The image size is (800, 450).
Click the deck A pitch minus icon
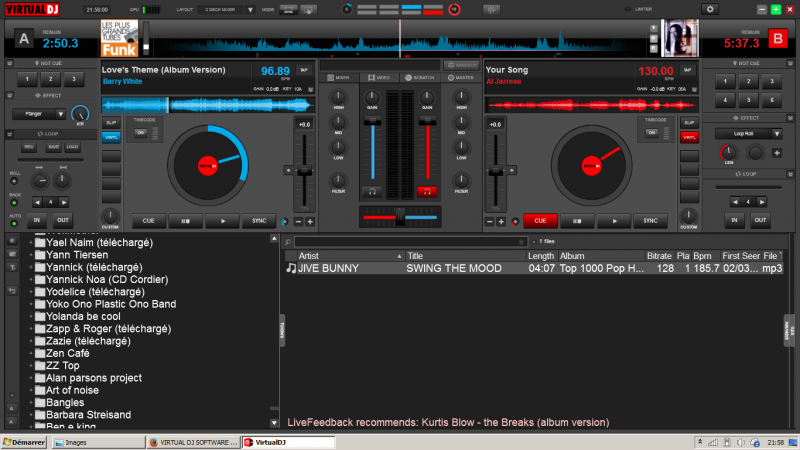tap(298, 221)
